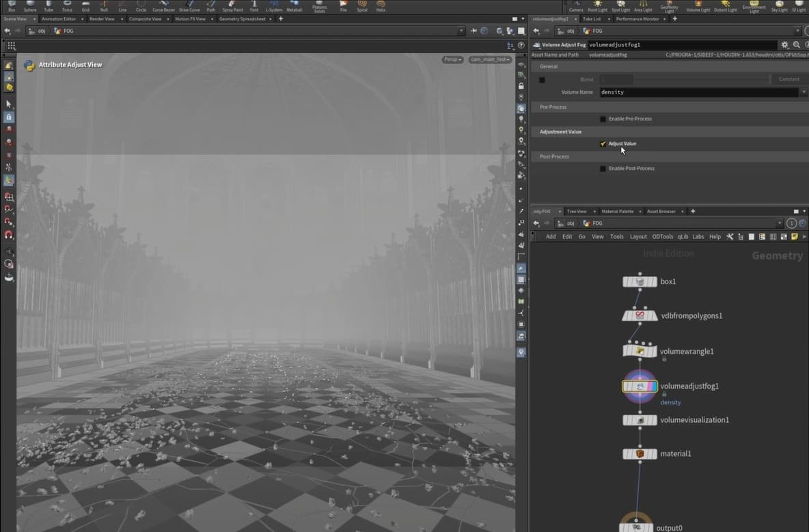Switch to the Geometry Spreadsheet tab
This screenshot has height=532, width=809.
(x=242, y=19)
